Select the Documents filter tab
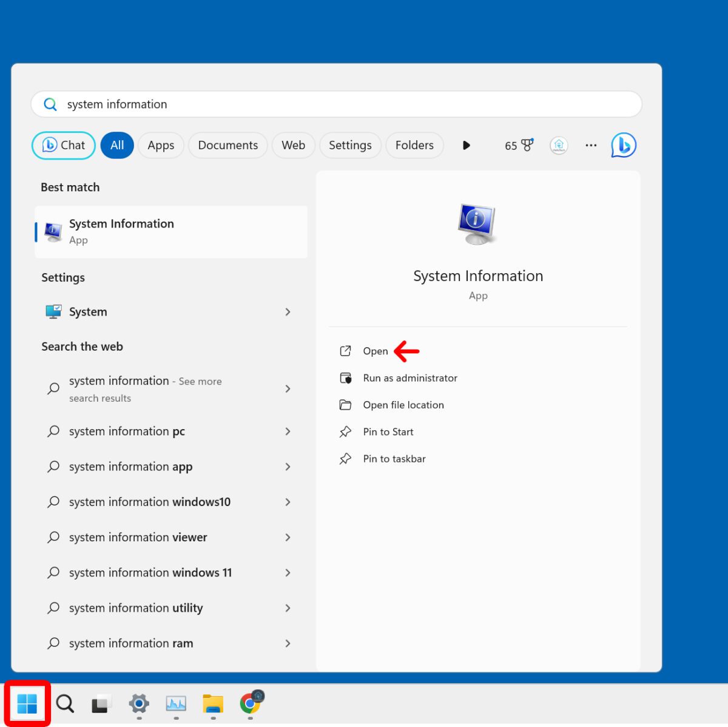The width and height of the screenshot is (728, 727). click(x=227, y=146)
